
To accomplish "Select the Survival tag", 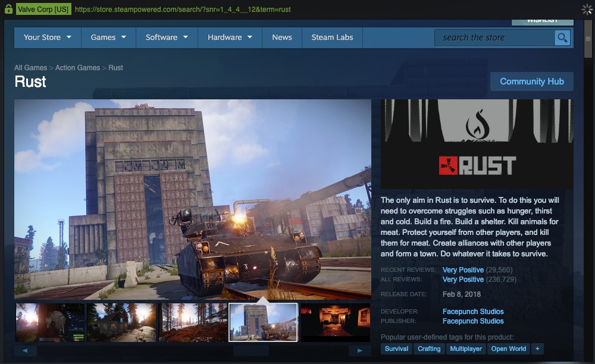I will tap(396, 349).
